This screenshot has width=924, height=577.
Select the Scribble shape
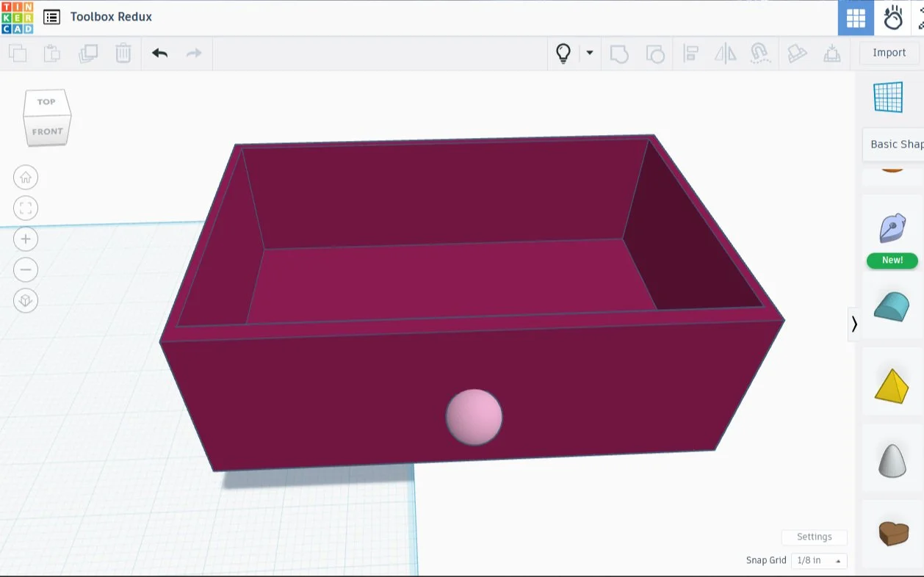[x=892, y=228]
